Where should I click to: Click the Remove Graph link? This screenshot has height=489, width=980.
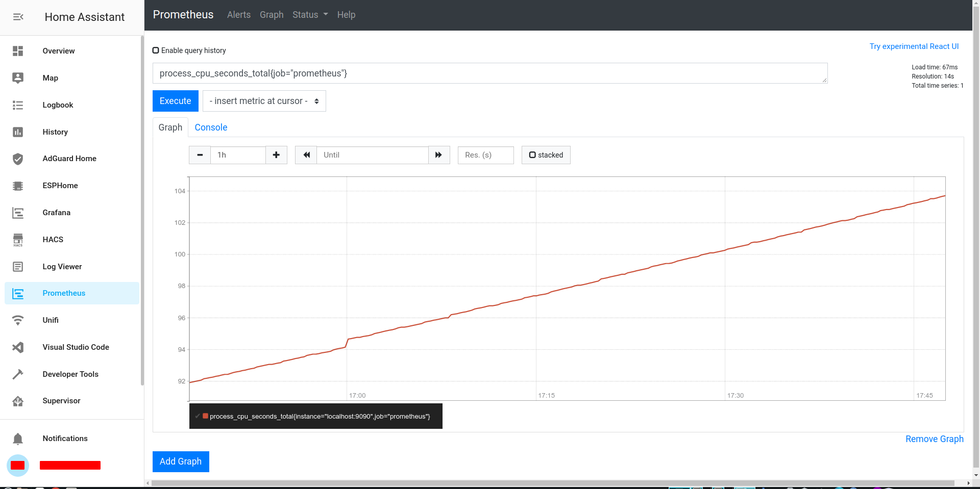click(x=934, y=439)
